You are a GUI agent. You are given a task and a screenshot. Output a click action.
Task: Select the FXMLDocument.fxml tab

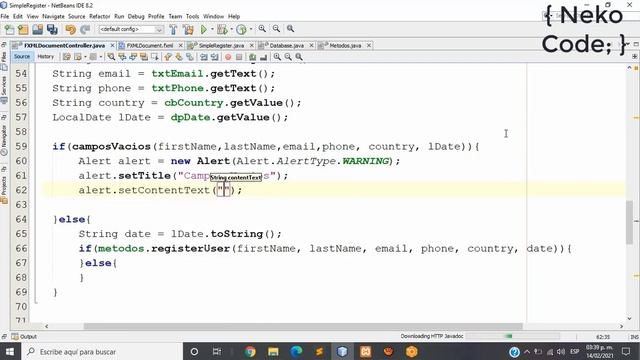tap(150, 46)
